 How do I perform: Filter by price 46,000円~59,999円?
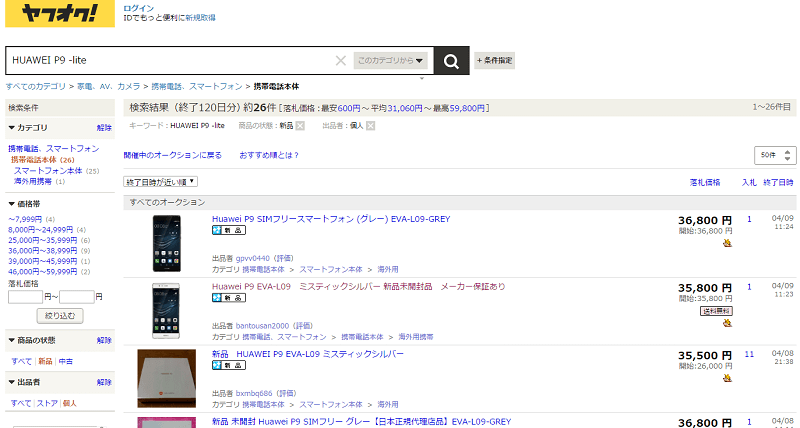(42, 272)
